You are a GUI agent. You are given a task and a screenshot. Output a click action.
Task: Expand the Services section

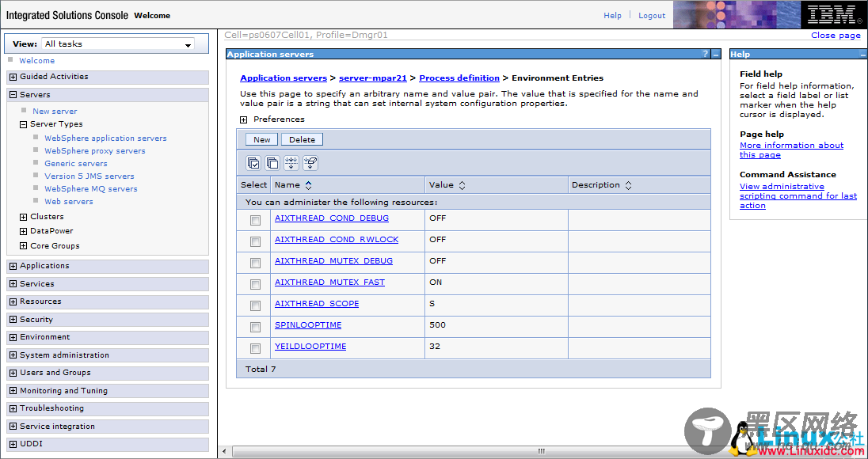[13, 284]
